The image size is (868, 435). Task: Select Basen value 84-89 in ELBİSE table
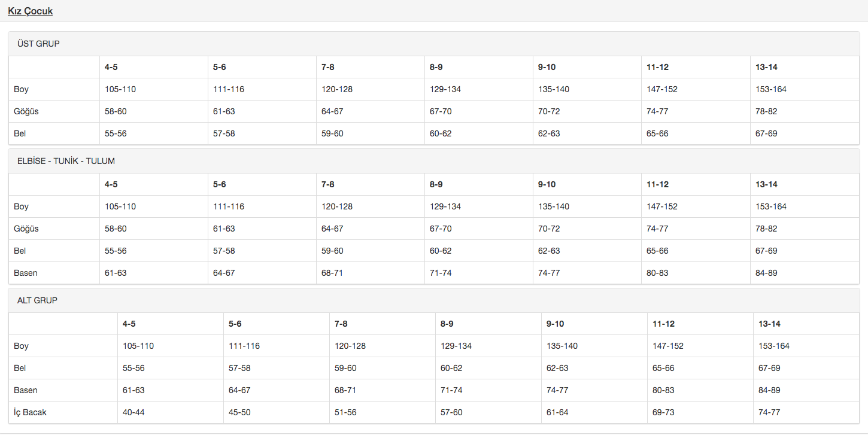(766, 273)
